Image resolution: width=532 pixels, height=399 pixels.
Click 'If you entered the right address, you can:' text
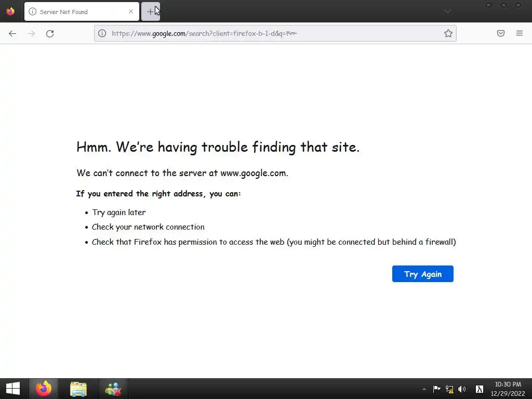[158, 194]
